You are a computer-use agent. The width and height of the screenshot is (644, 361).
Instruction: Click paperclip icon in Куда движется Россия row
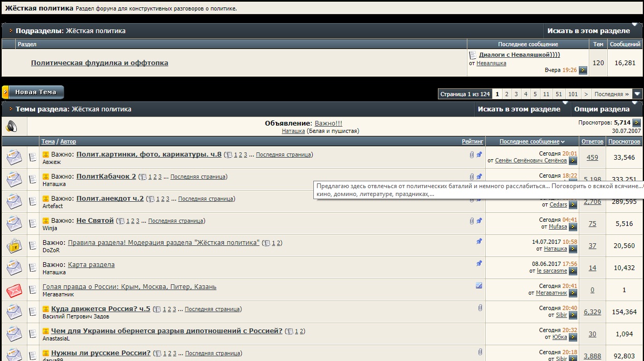click(480, 307)
